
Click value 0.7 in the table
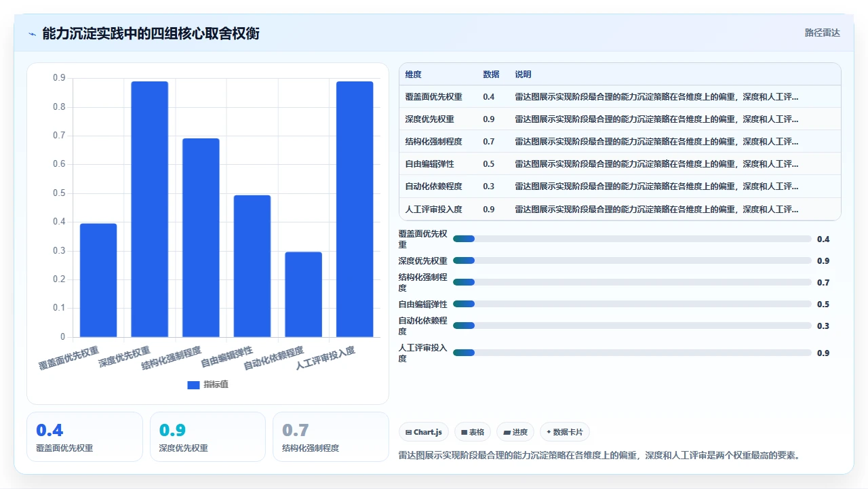(x=488, y=142)
